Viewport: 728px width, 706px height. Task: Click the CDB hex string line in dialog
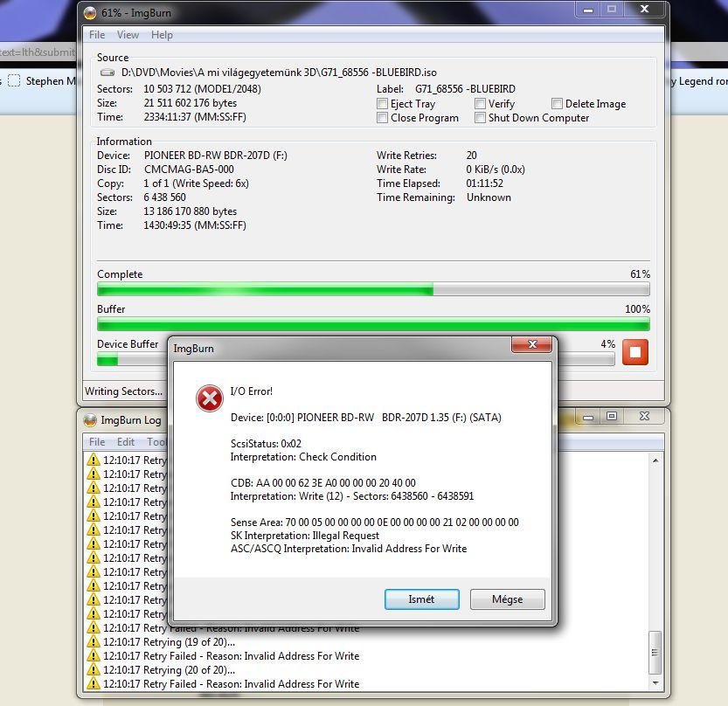coord(323,482)
